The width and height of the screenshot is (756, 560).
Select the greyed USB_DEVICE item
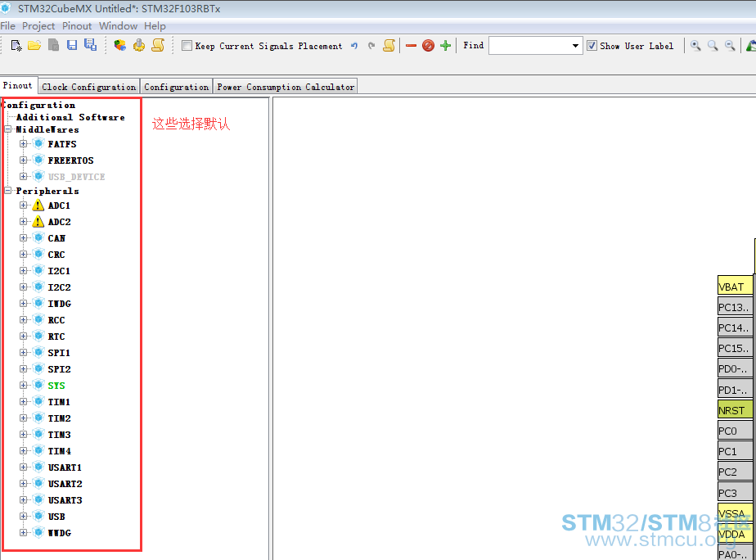(x=76, y=177)
